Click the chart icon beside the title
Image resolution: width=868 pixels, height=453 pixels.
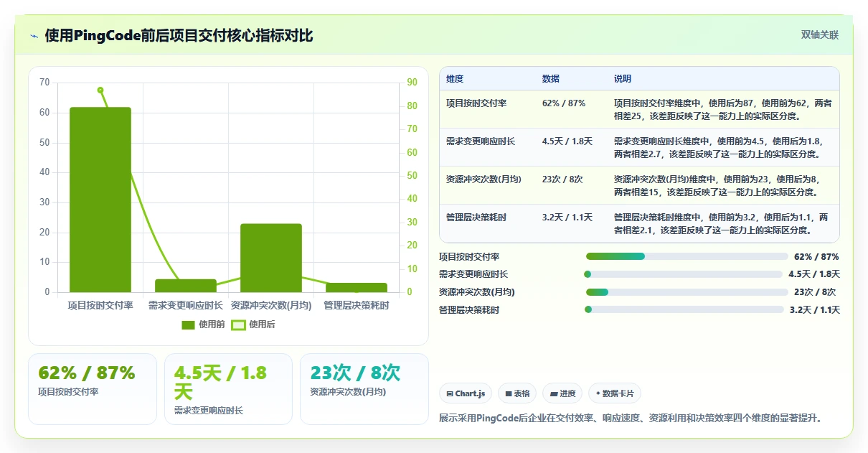tap(34, 36)
